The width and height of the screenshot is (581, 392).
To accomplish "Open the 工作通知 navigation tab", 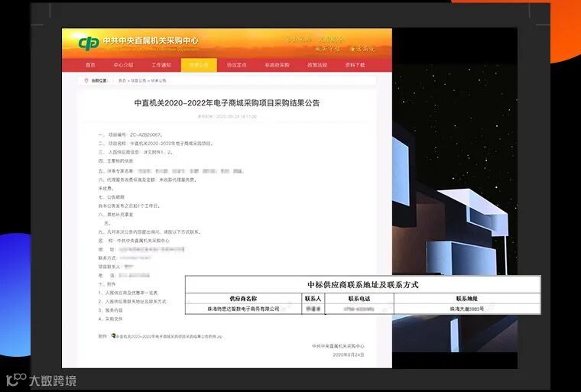I will pyautogui.click(x=161, y=65).
